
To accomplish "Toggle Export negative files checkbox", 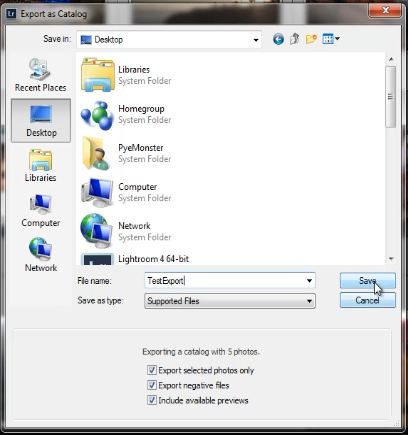I will [x=152, y=385].
